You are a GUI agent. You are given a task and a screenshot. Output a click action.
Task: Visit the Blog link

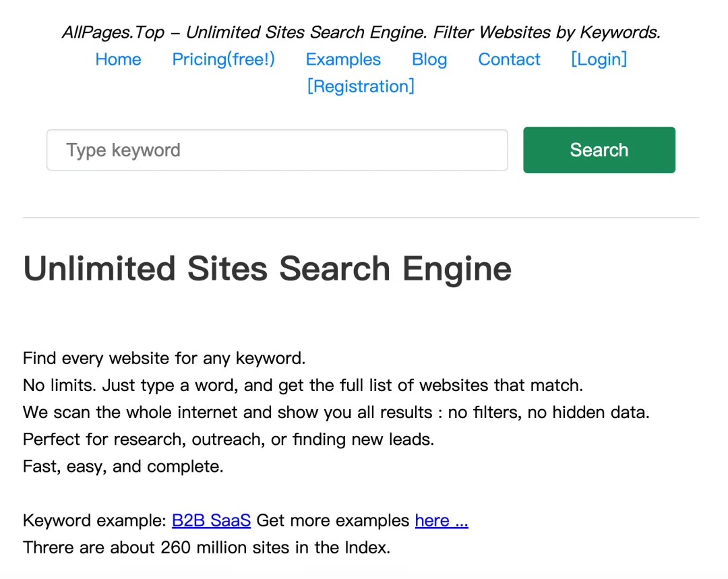point(429,59)
